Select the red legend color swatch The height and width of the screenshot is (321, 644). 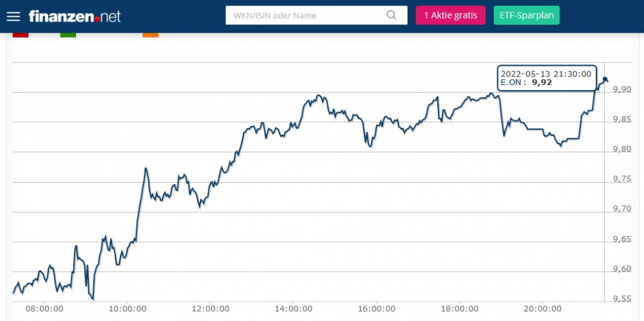click(x=21, y=35)
